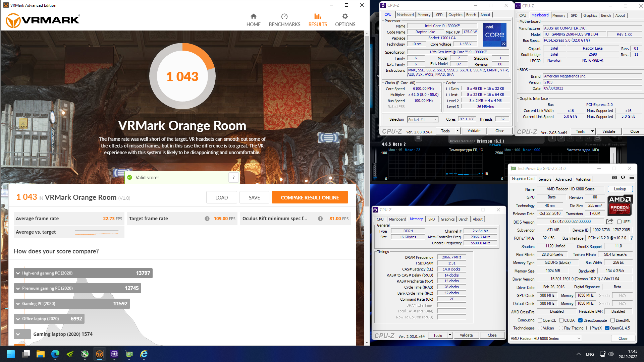Click the DETACH link in Afterburner monitor

tap(495, 145)
